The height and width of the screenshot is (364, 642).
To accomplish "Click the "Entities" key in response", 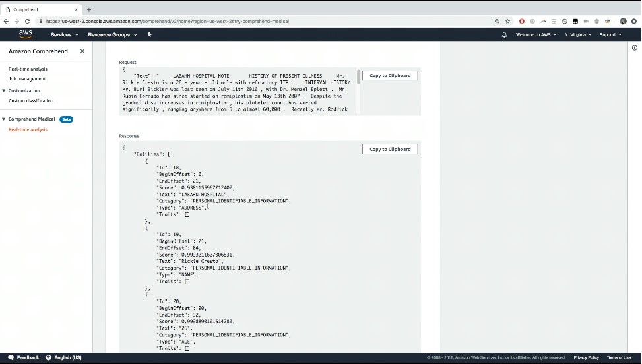I will tap(148, 154).
